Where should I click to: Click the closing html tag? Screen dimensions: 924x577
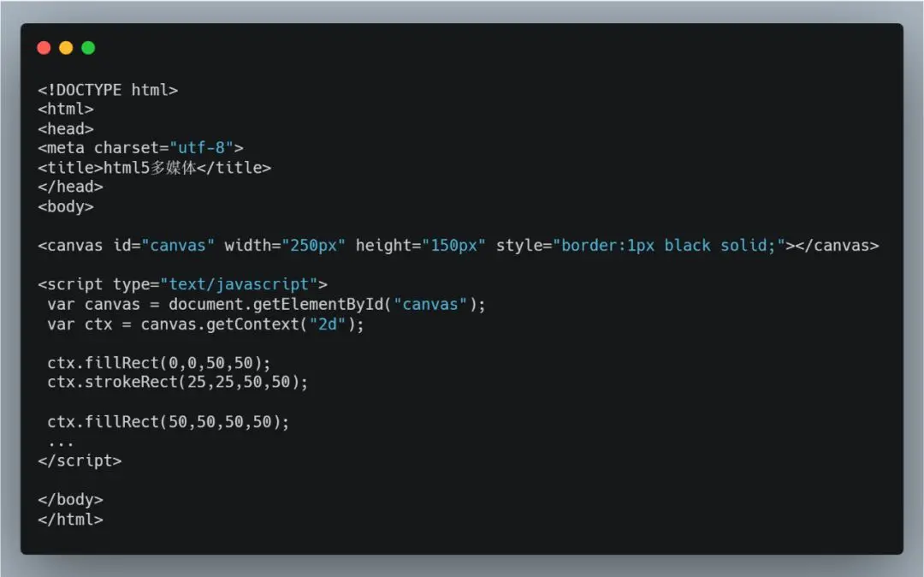click(70, 520)
